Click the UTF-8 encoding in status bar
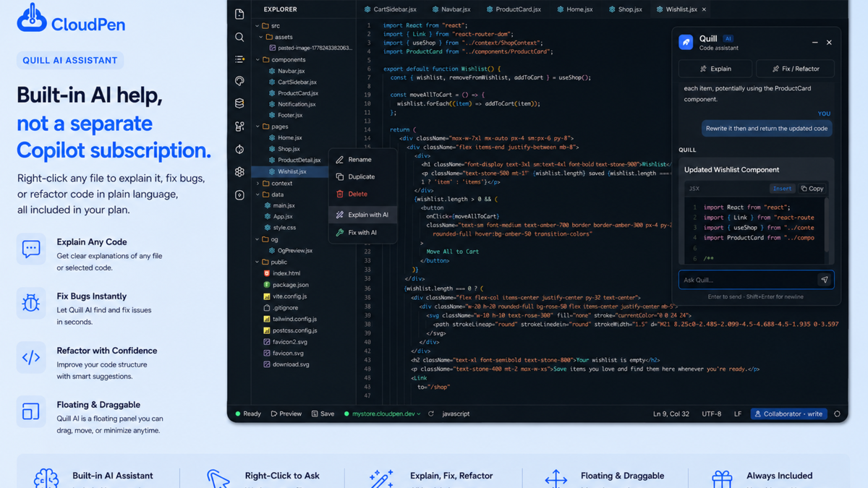The image size is (868, 488). (x=711, y=414)
